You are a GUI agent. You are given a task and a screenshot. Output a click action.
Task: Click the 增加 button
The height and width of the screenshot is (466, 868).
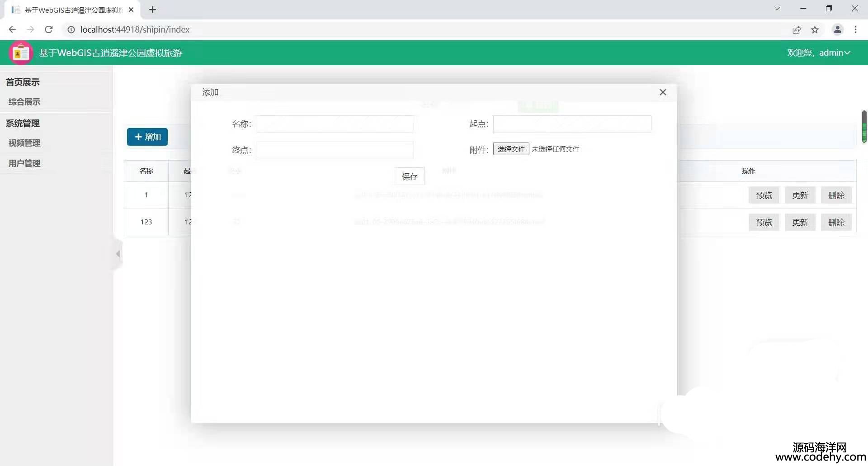pos(147,137)
